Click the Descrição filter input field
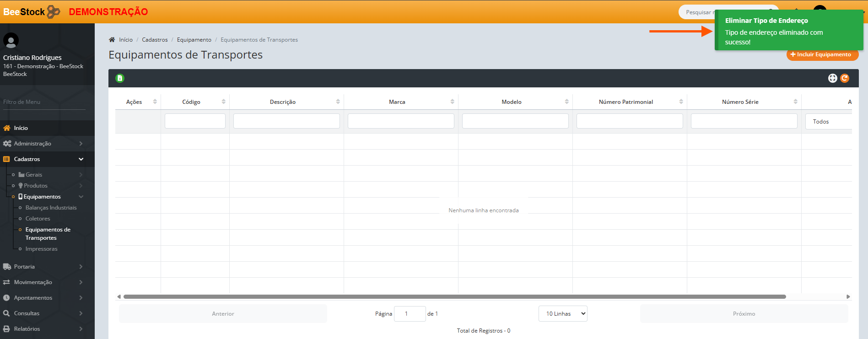Screen dimensions: 868x339 [x=286, y=121]
